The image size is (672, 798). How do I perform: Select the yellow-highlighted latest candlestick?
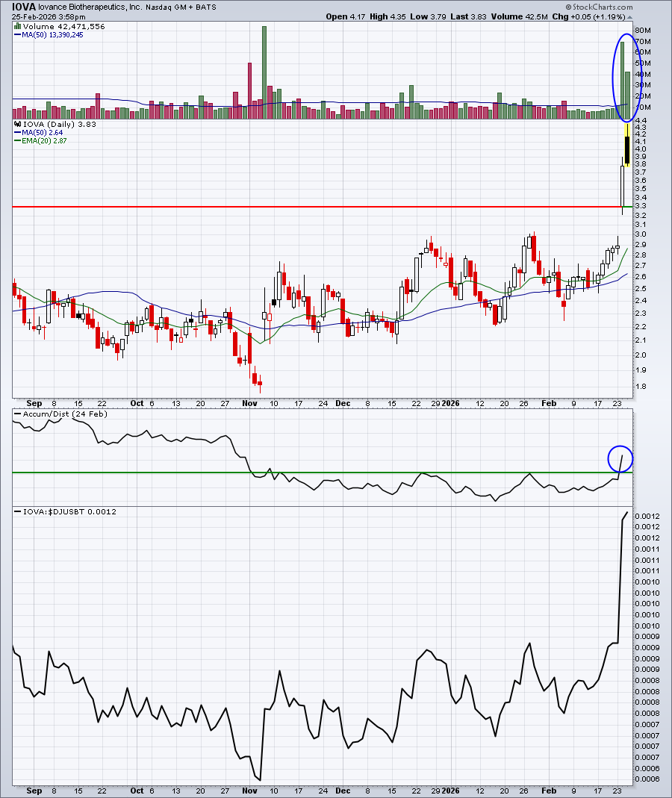[627, 145]
